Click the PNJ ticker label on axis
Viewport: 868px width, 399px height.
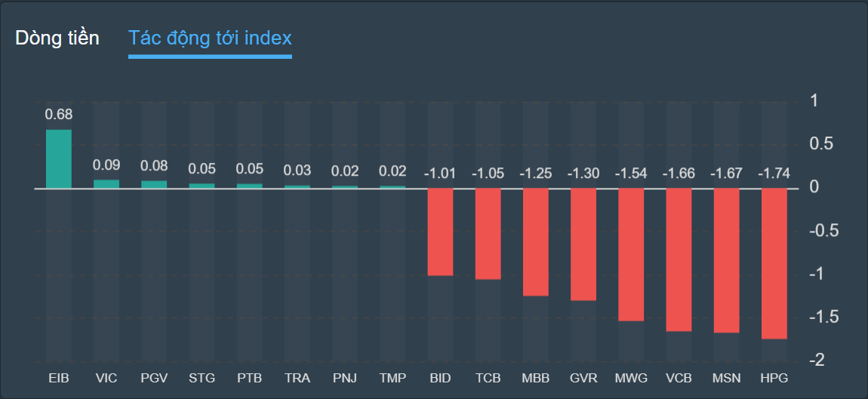point(345,378)
